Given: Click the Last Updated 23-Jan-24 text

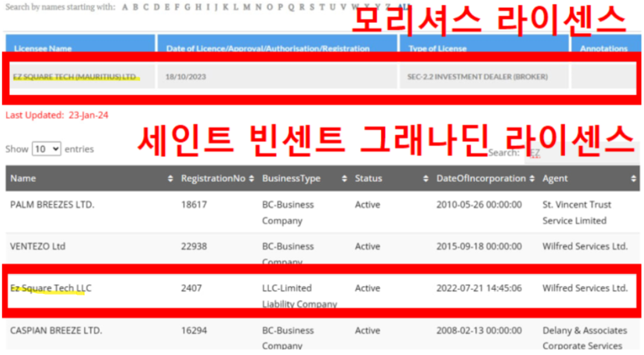Looking at the screenshot, I should click(57, 115).
